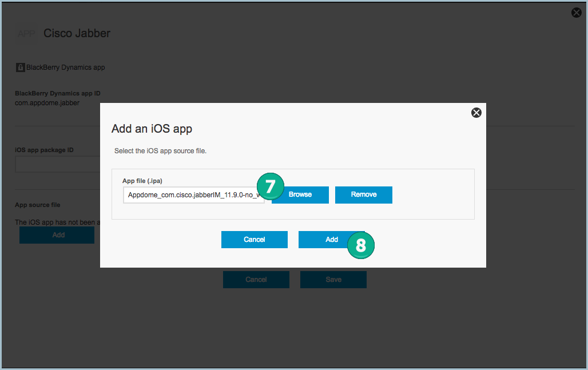
Task: Click the iOS app package ID field
Action: (x=58, y=164)
